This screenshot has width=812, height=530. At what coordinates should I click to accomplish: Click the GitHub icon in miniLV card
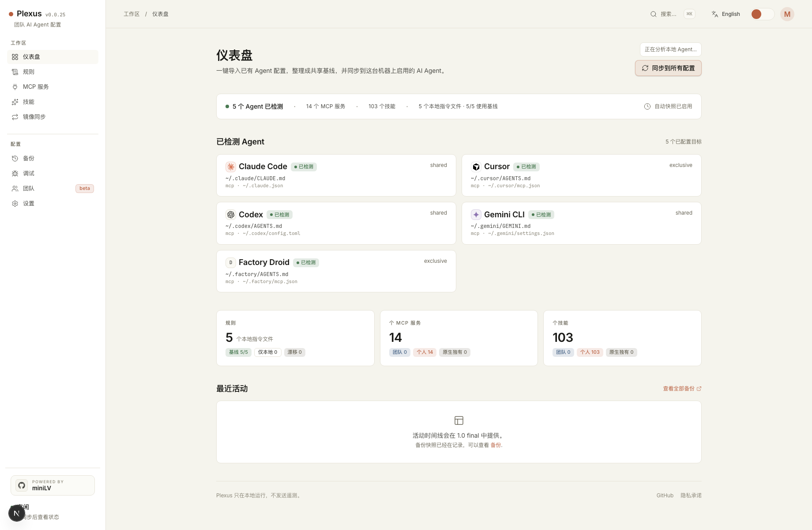pos(22,485)
